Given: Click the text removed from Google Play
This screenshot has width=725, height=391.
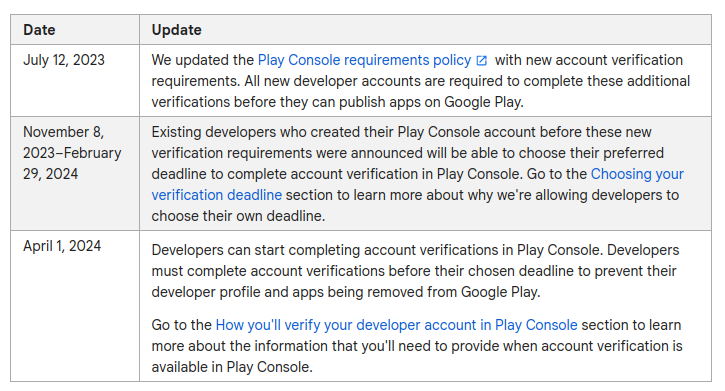Looking at the screenshot, I should [459, 292].
